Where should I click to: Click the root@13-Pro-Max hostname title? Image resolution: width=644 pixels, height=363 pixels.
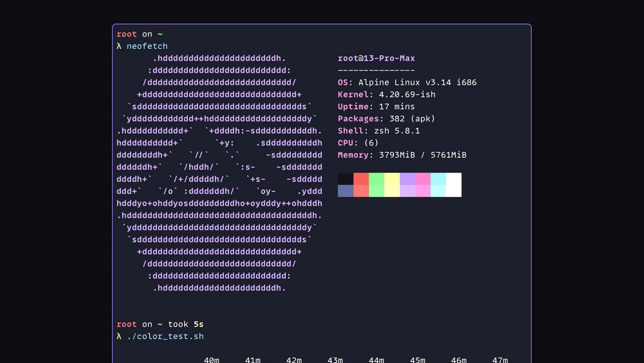click(x=376, y=59)
